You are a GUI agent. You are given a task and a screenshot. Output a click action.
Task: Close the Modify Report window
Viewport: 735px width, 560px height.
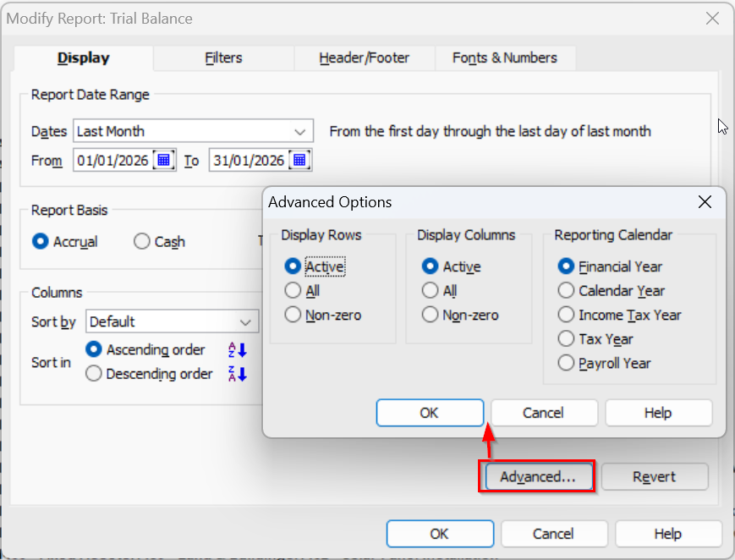pos(712,19)
